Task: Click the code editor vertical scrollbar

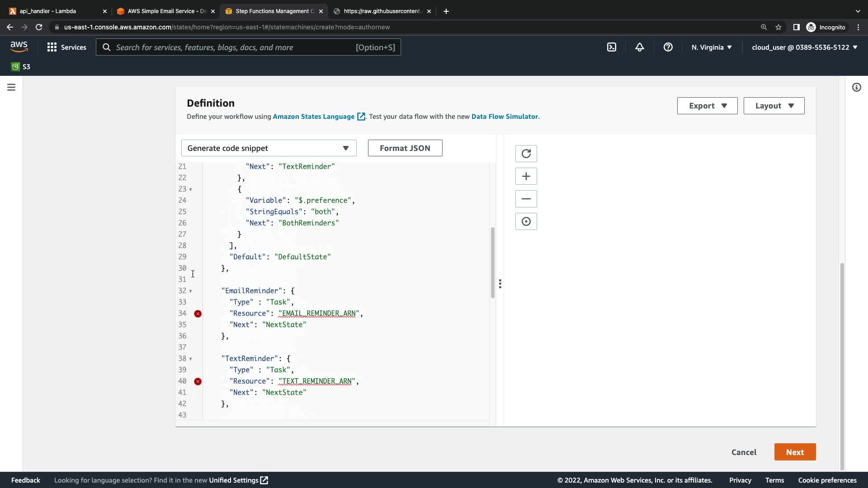Action: [x=492, y=262]
